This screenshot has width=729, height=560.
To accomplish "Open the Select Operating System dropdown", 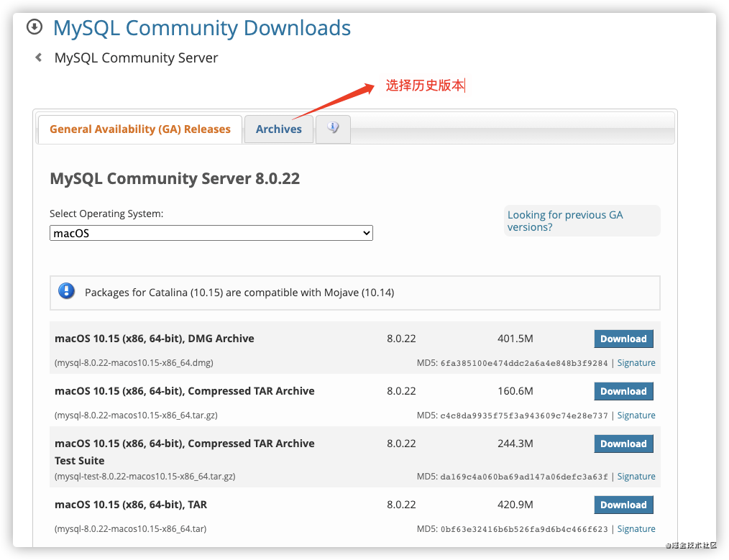I will click(x=211, y=233).
